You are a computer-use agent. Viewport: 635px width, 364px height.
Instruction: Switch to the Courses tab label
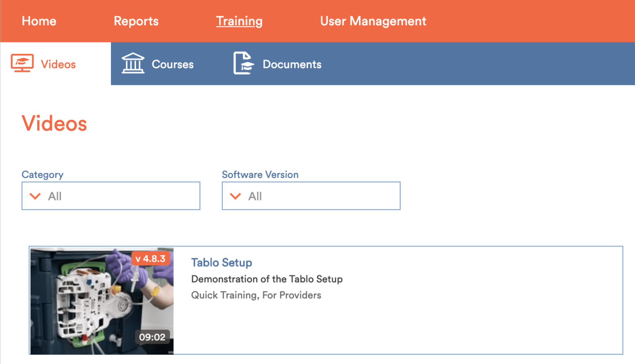click(173, 64)
